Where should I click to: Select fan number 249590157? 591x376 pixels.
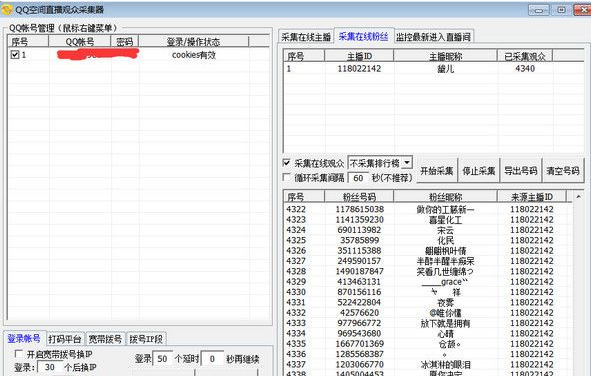(359, 261)
